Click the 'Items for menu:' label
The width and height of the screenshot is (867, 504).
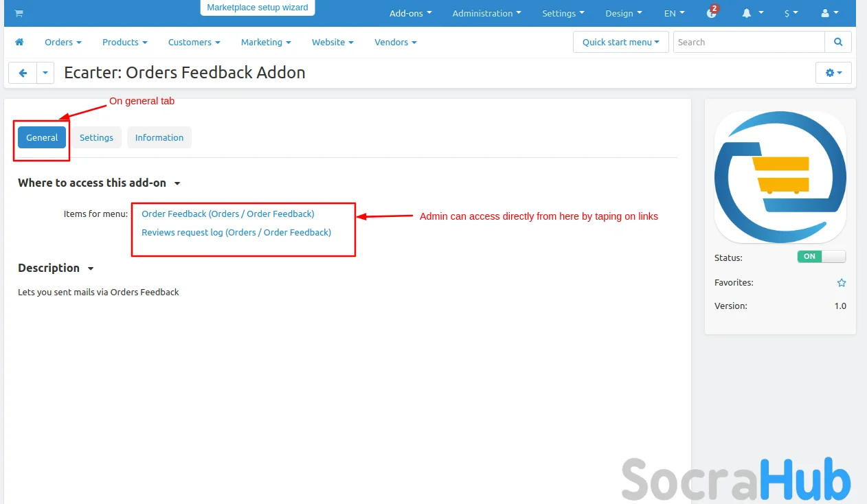[x=95, y=214]
